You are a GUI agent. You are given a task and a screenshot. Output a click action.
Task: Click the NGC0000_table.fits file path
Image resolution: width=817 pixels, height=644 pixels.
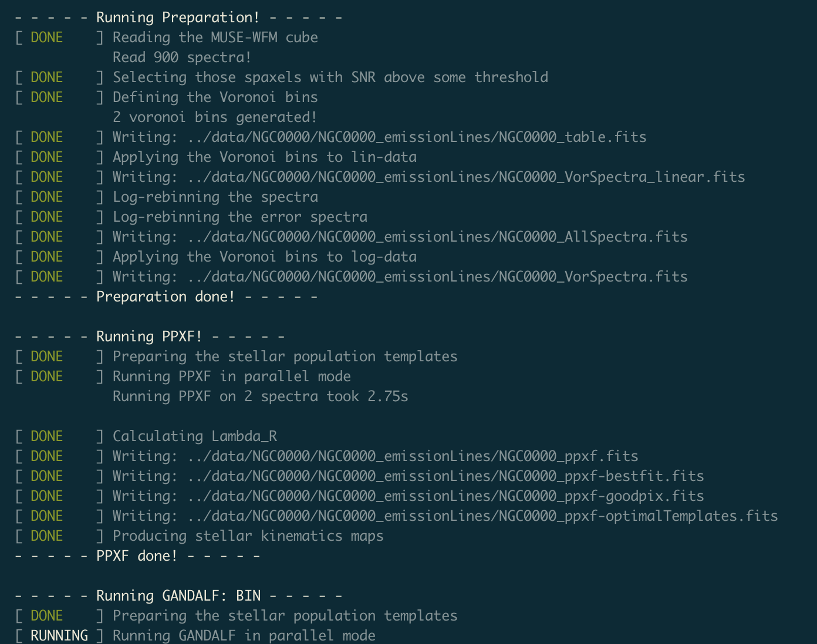click(x=417, y=137)
